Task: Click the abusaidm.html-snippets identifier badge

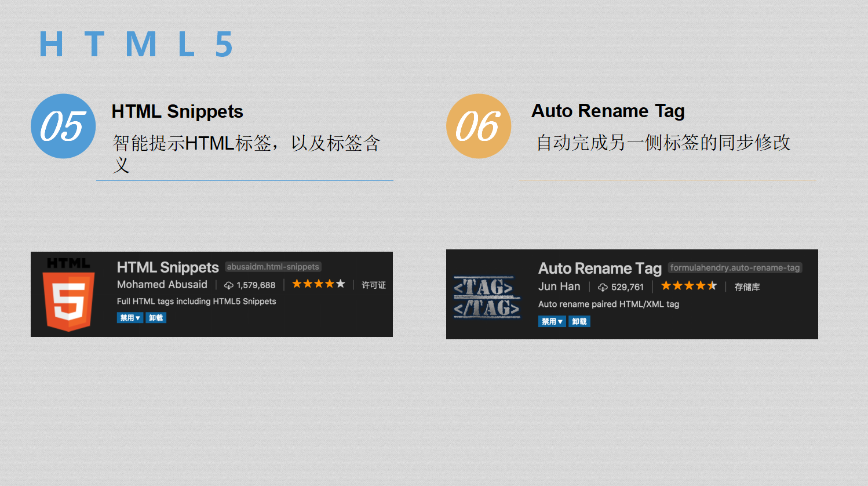Action: [x=273, y=267]
